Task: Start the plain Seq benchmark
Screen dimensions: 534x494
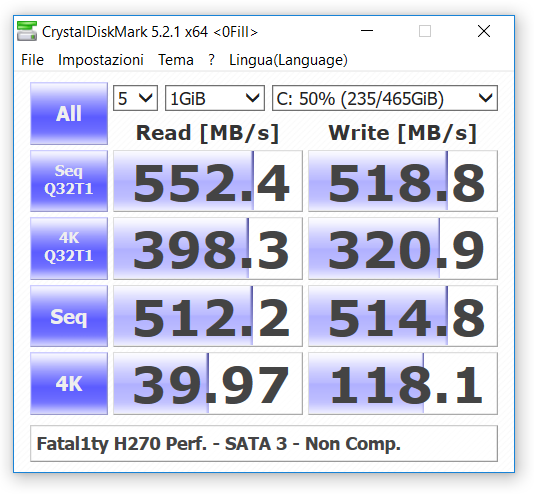Action: (69, 316)
